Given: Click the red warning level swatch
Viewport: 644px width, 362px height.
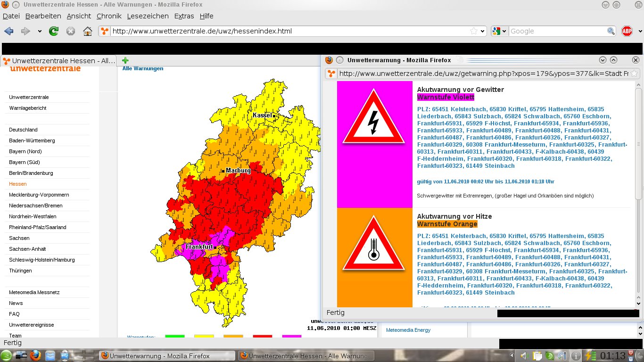Looking at the screenshot, I should coord(263,336).
